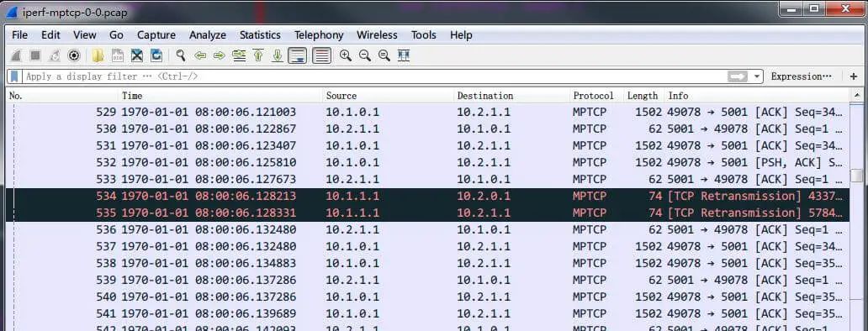Image resolution: width=868 pixels, height=331 pixels.
Task: Open Find a packet magnifier icon
Action: 181,55
